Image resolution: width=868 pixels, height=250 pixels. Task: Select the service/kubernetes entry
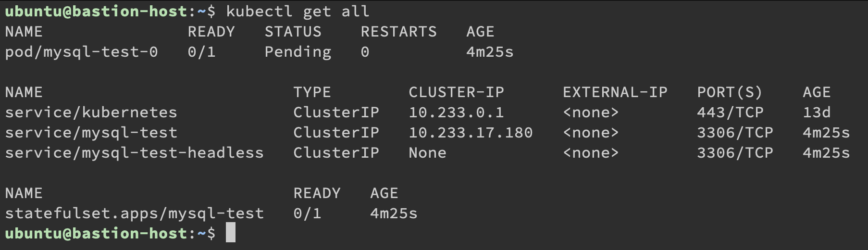91,112
